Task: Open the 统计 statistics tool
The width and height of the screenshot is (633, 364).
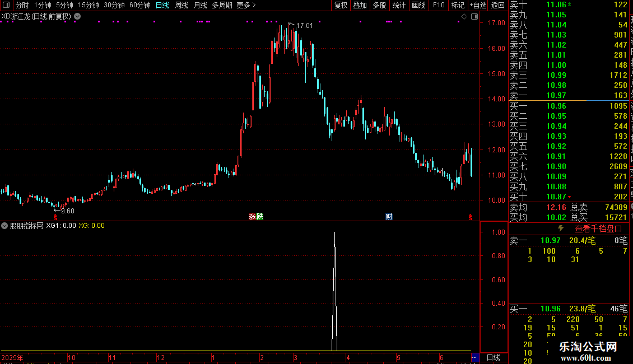Action: [399, 5]
